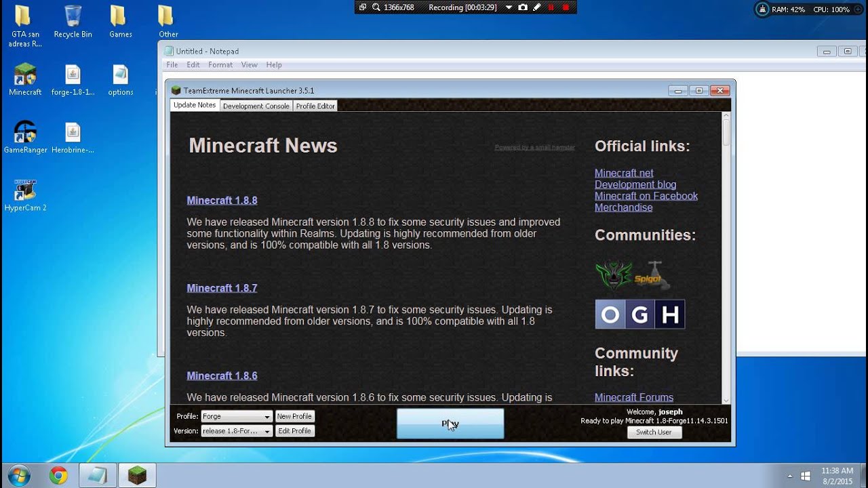868x488 pixels.
Task: Switch to Notepad via taskbar button
Action: (98, 476)
